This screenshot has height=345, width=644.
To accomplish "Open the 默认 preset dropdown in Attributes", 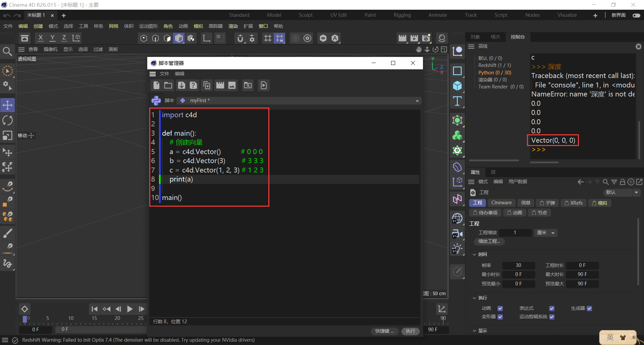I will (622, 193).
